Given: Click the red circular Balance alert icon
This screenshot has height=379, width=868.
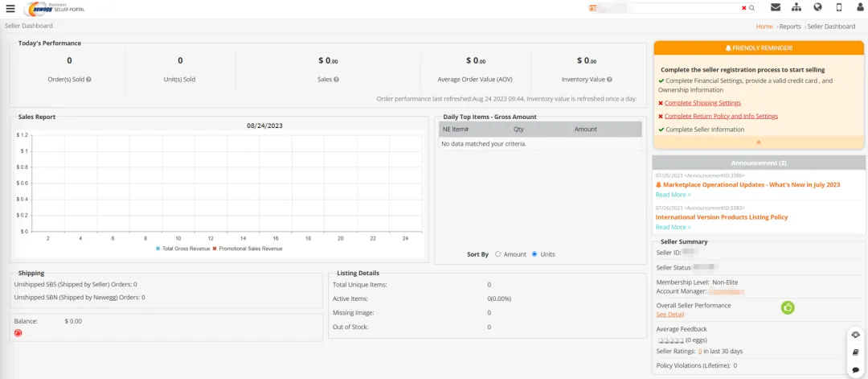Looking at the screenshot, I should (x=18, y=333).
